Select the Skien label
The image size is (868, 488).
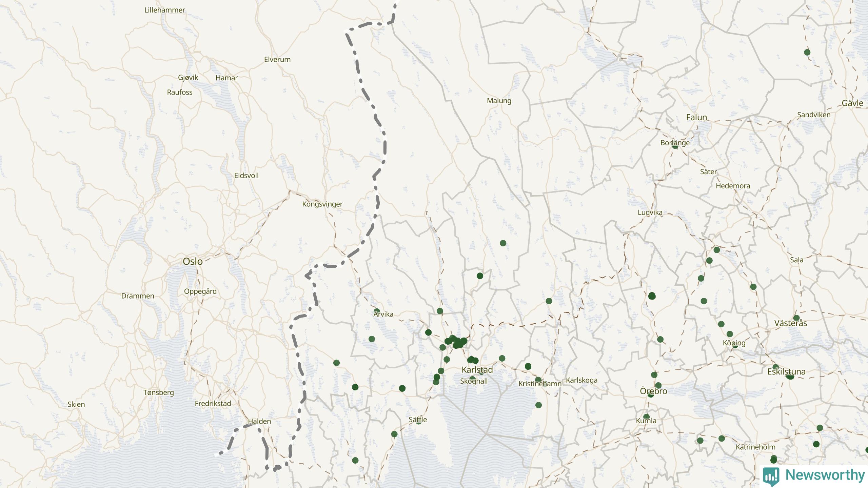tap(76, 405)
